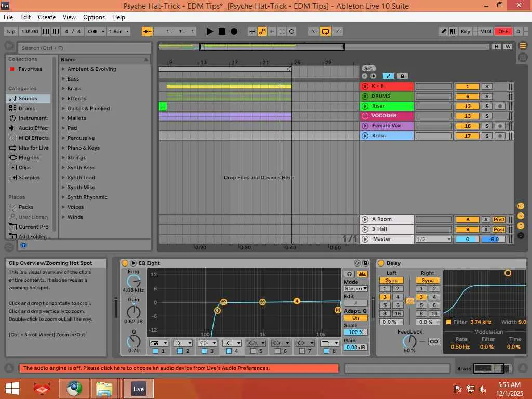Toggle Delay stereo link button

[x=409, y=301]
